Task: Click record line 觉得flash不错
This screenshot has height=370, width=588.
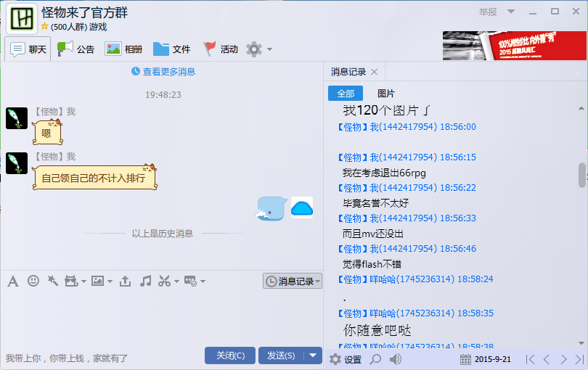Action: tap(372, 264)
